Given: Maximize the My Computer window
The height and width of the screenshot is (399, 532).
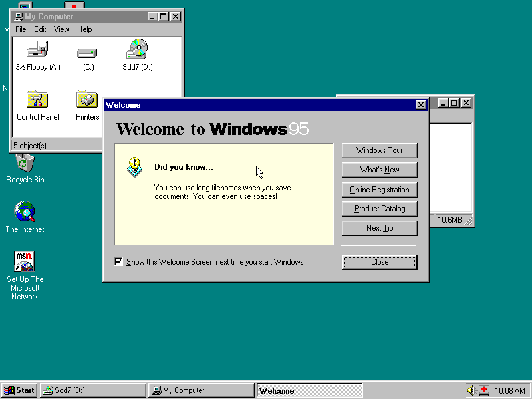Looking at the screenshot, I should tap(163, 16).
